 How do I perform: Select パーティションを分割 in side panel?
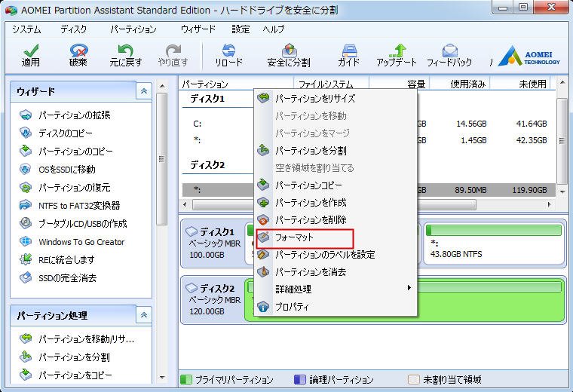(64, 357)
